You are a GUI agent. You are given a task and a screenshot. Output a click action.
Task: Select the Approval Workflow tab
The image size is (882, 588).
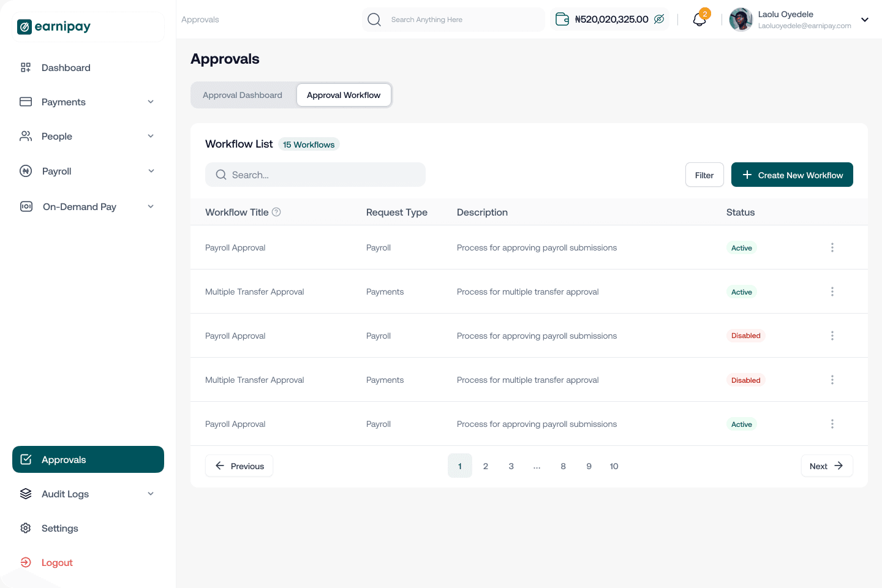[x=344, y=95]
